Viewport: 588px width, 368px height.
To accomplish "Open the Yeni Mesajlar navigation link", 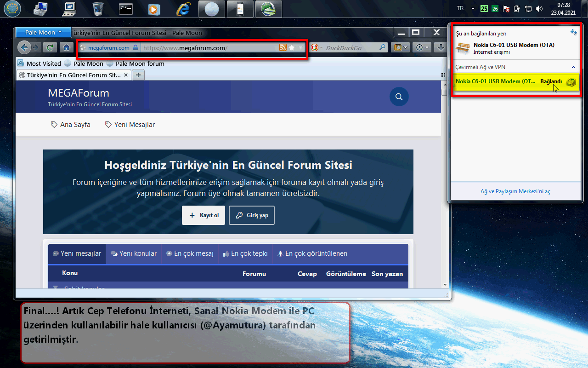I will pyautogui.click(x=130, y=125).
